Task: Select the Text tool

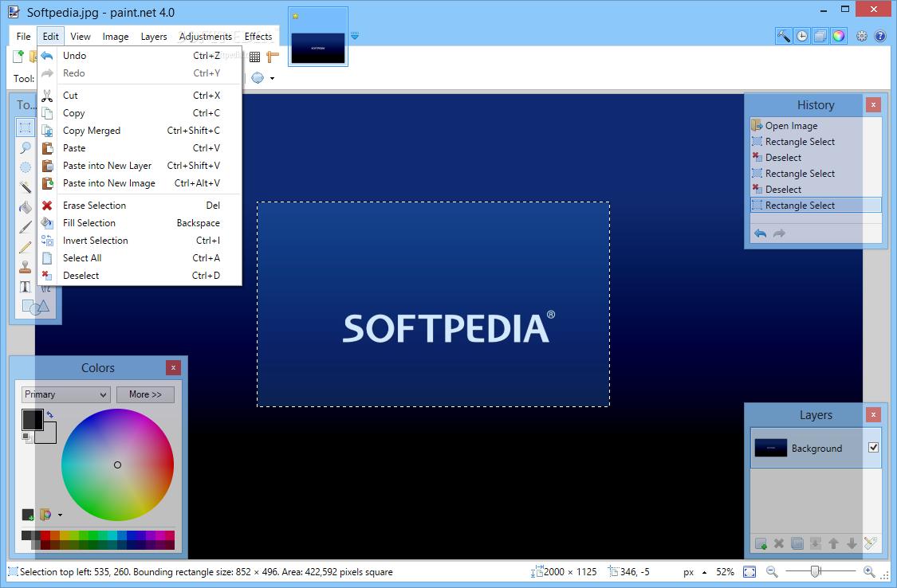Action: click(26, 287)
